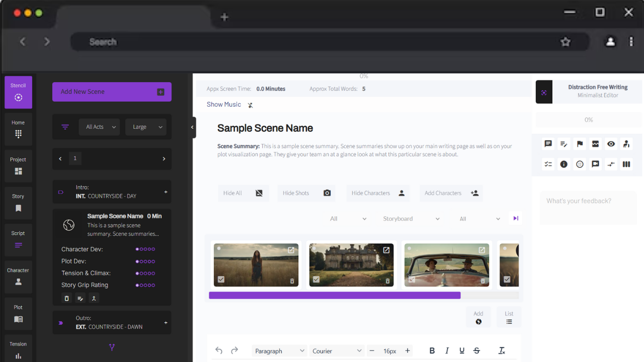Delete the woman-in-field storyboard shot

pyautogui.click(x=292, y=281)
